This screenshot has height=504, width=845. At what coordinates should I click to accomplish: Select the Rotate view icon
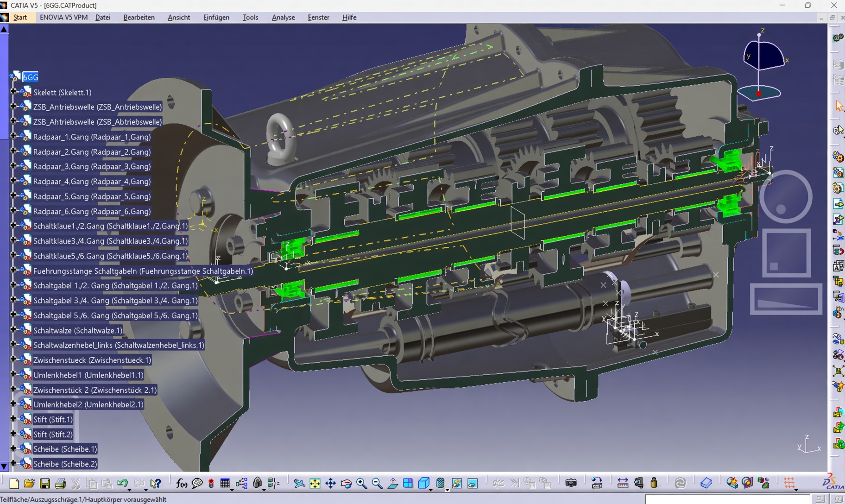tap(346, 484)
